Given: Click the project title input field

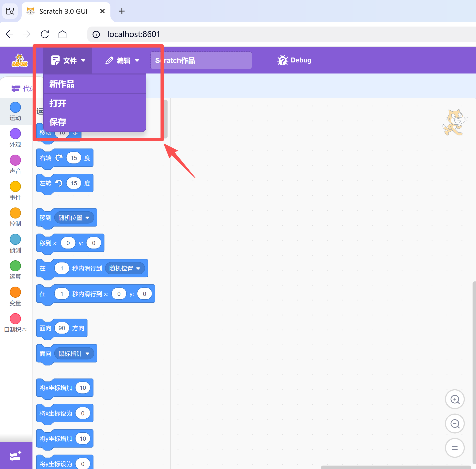Looking at the screenshot, I should click(x=201, y=60).
